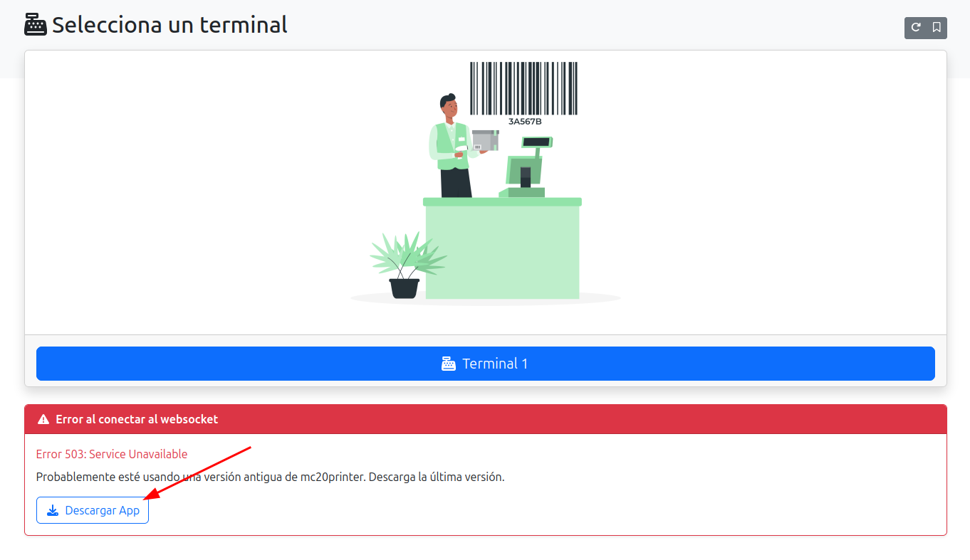Click the 'Selecciona un terminal' heading
The image size is (970, 560).
click(x=170, y=25)
